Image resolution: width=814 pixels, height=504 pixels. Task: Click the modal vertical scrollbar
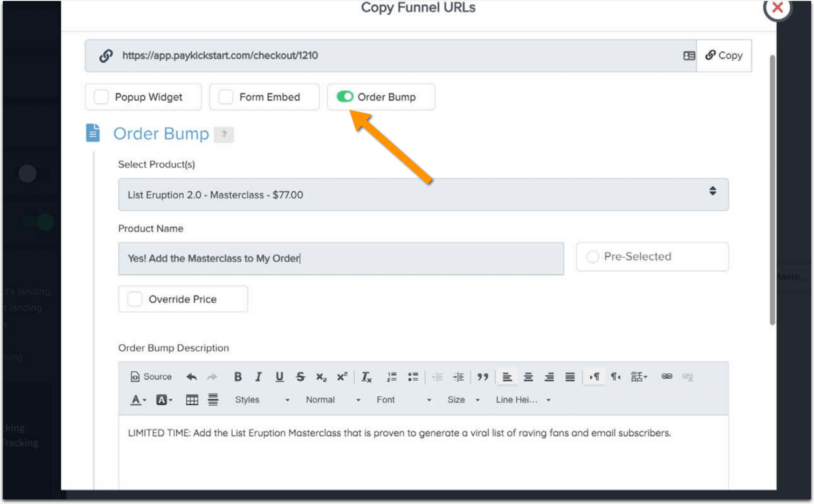pyautogui.click(x=773, y=190)
